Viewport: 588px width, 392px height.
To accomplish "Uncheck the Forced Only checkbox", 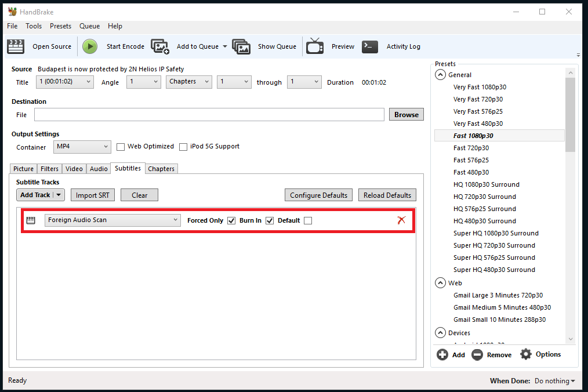I will [231, 220].
